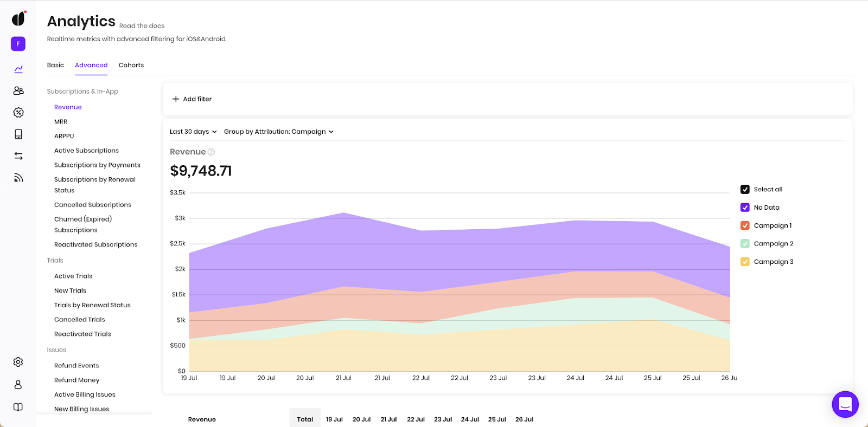Open Group by Attribution: Campaign dropdown
This screenshot has width=868, height=427.
pos(278,132)
